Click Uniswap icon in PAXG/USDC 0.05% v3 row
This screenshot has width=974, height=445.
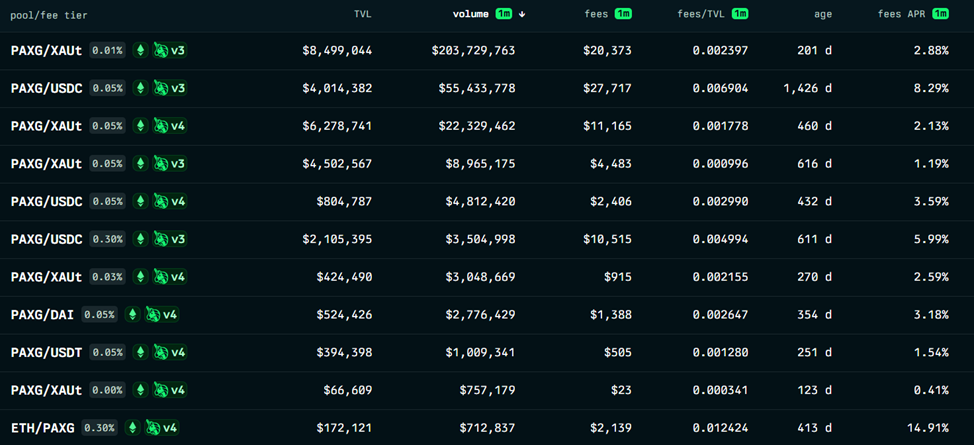(x=162, y=88)
